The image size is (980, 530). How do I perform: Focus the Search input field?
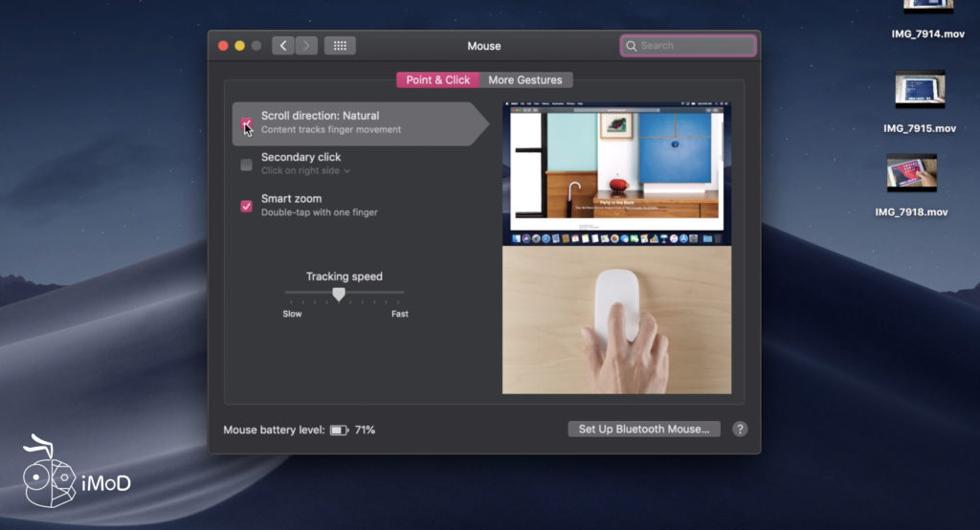688,46
